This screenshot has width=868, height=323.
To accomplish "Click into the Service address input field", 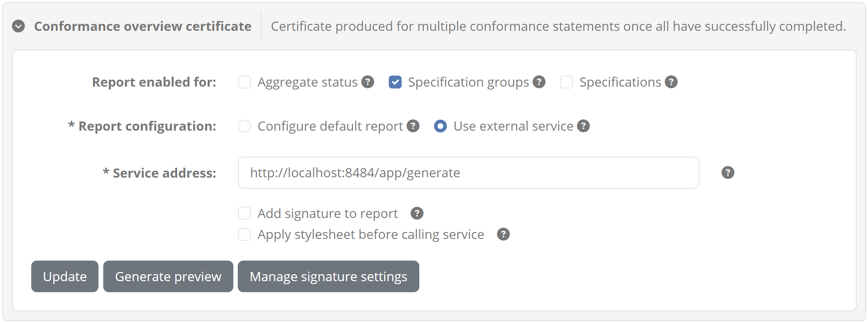I will tap(469, 173).
